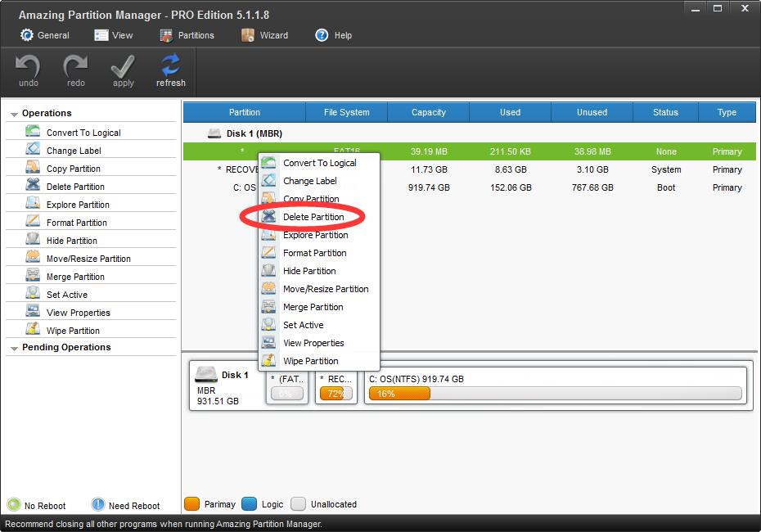761x532 pixels.
Task: Click View Properties text in Operations sidebar
Action: click(78, 313)
